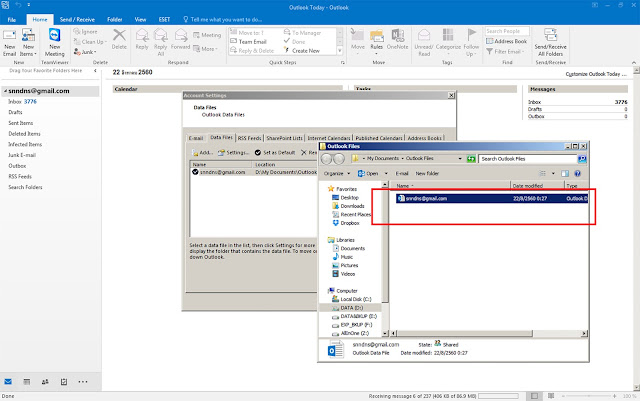The width and height of the screenshot is (640, 401).
Task: Click the green refresh icon beside address bar
Action: (471, 159)
